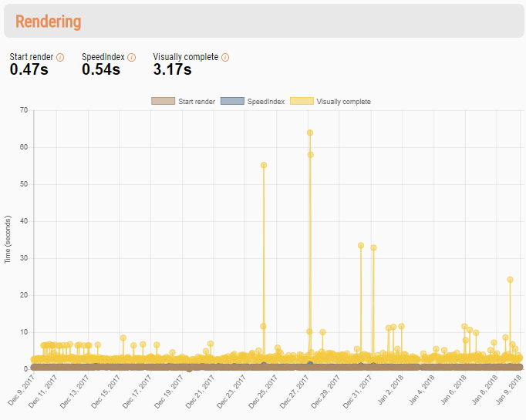Viewport: 526px width, 420px height.
Task: Toggle the Start render legend swatch
Action: click(x=163, y=101)
